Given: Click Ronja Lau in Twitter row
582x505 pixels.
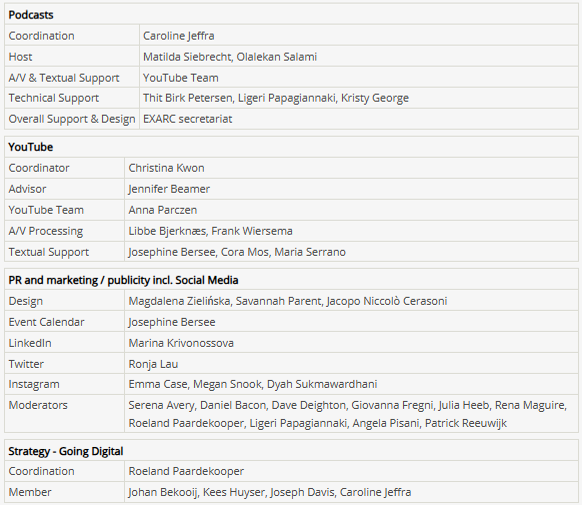Looking at the screenshot, I should point(153,364).
